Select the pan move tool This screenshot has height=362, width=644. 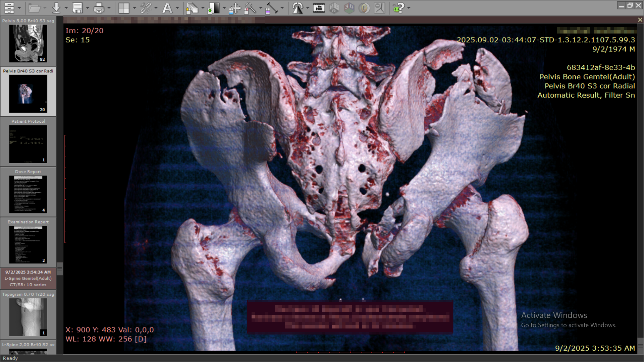pyautogui.click(x=235, y=8)
